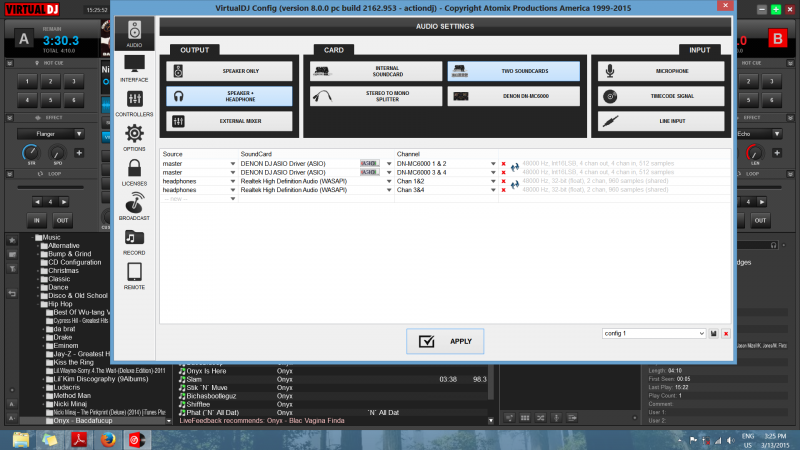The height and width of the screenshot is (450, 800).
Task: Select Timecode Signal input option
Action: [x=661, y=96]
